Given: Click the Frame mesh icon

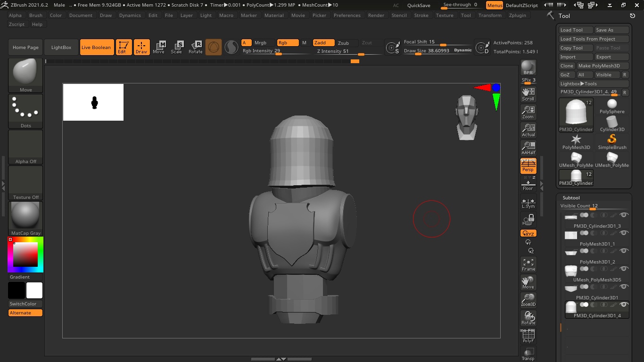Looking at the screenshot, I should (528, 264).
